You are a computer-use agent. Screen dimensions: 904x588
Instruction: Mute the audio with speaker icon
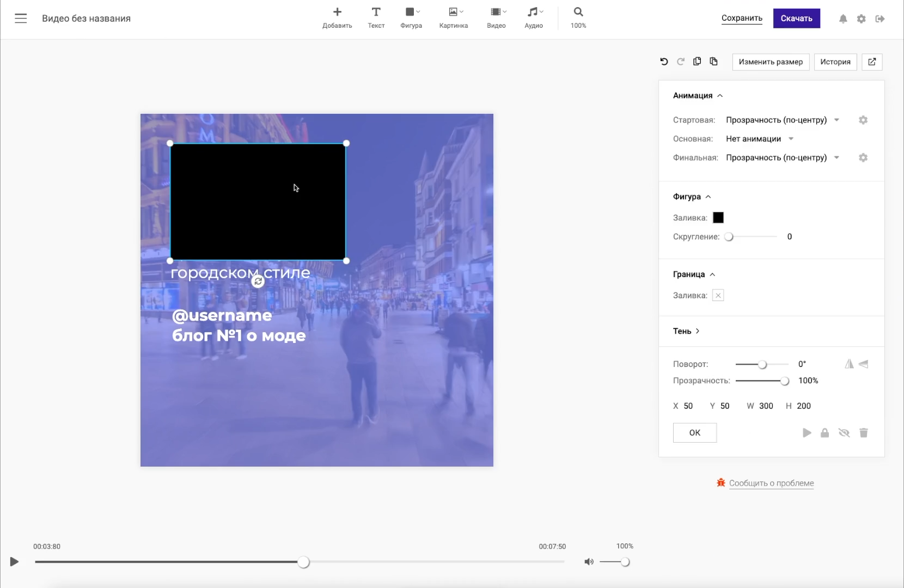(589, 562)
